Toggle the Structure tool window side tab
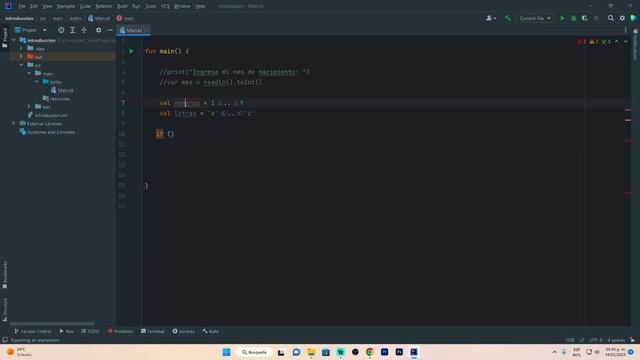The height and width of the screenshot is (360, 640). (x=5, y=309)
